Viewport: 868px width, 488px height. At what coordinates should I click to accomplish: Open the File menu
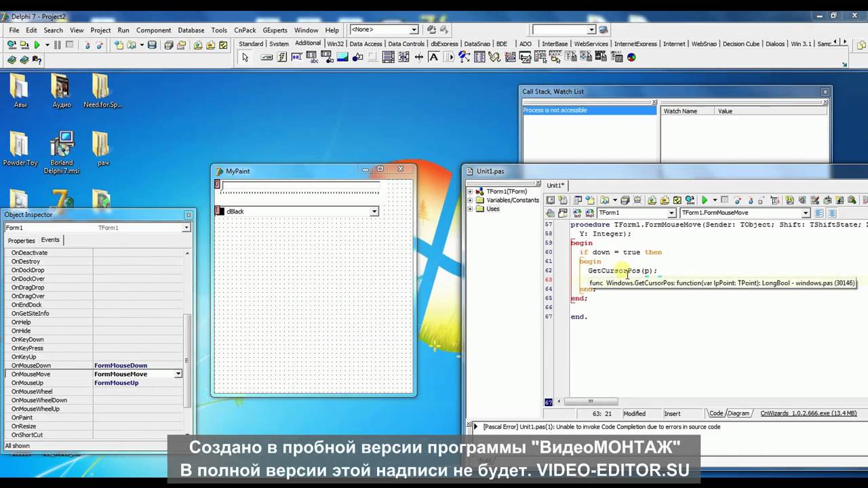pyautogui.click(x=14, y=30)
